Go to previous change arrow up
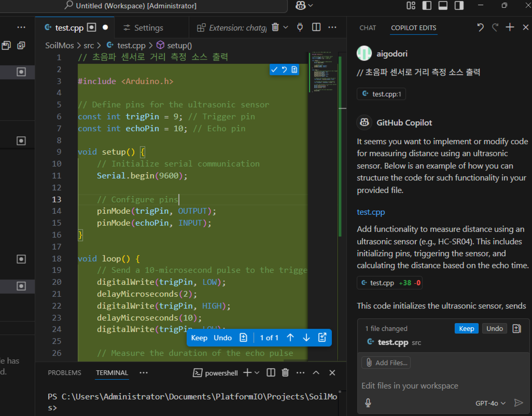This screenshot has width=532, height=416. (x=290, y=338)
